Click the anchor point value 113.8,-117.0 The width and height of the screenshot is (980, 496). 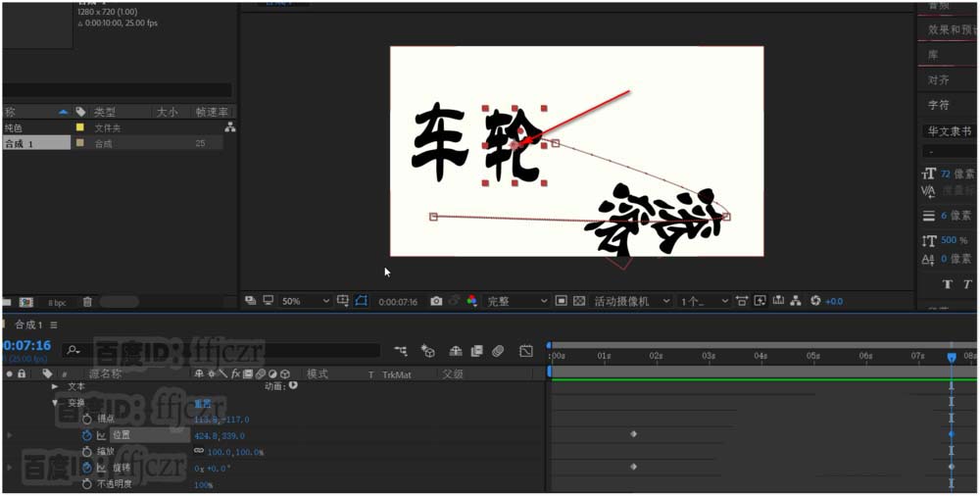[221, 420]
